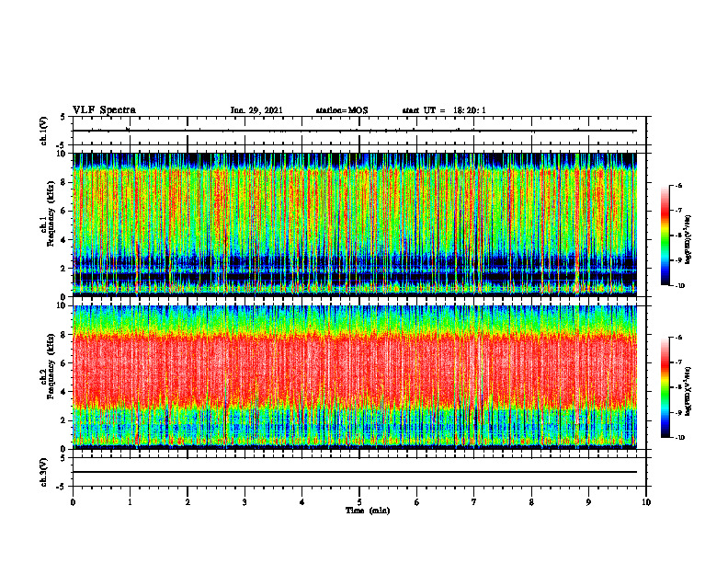Click inside the ch.2 spectrogram panel
Screen dimensions: 728x563
(355, 377)
